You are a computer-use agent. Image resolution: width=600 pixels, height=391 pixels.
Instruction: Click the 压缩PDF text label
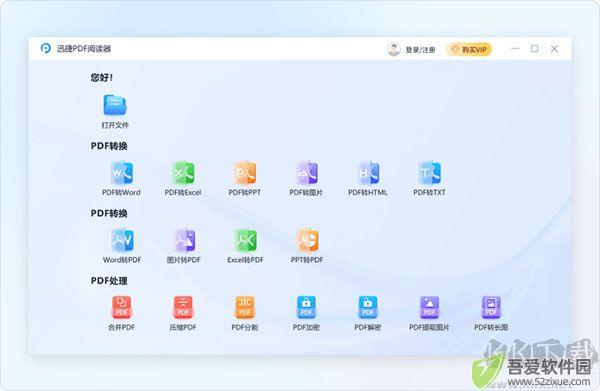point(183,327)
